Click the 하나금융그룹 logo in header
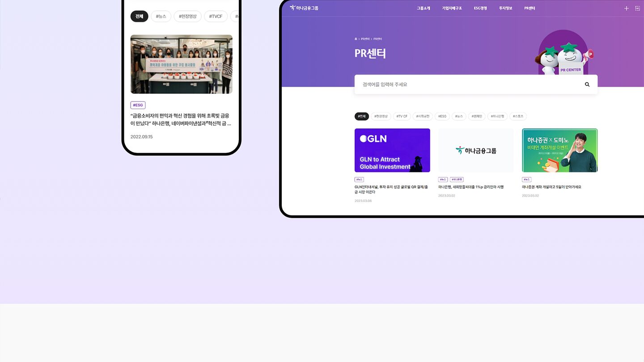This screenshot has height=362, width=644. pos(304,8)
